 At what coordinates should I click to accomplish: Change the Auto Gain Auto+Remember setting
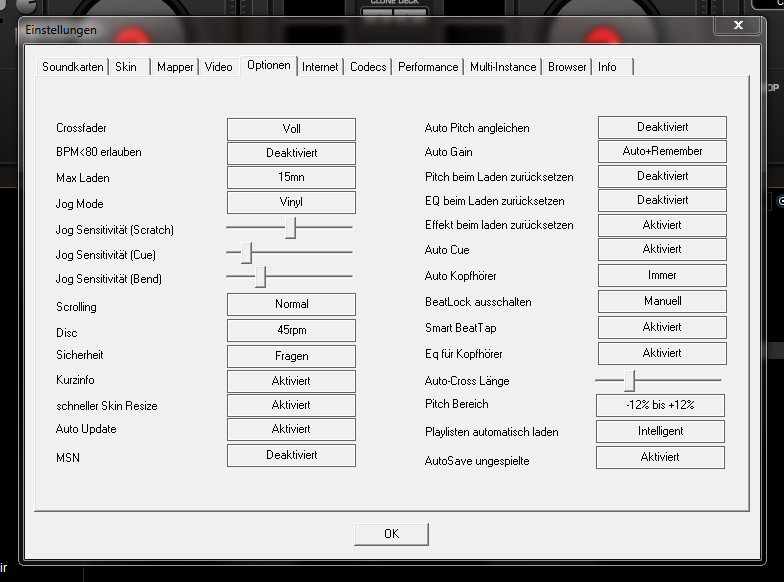(x=662, y=151)
